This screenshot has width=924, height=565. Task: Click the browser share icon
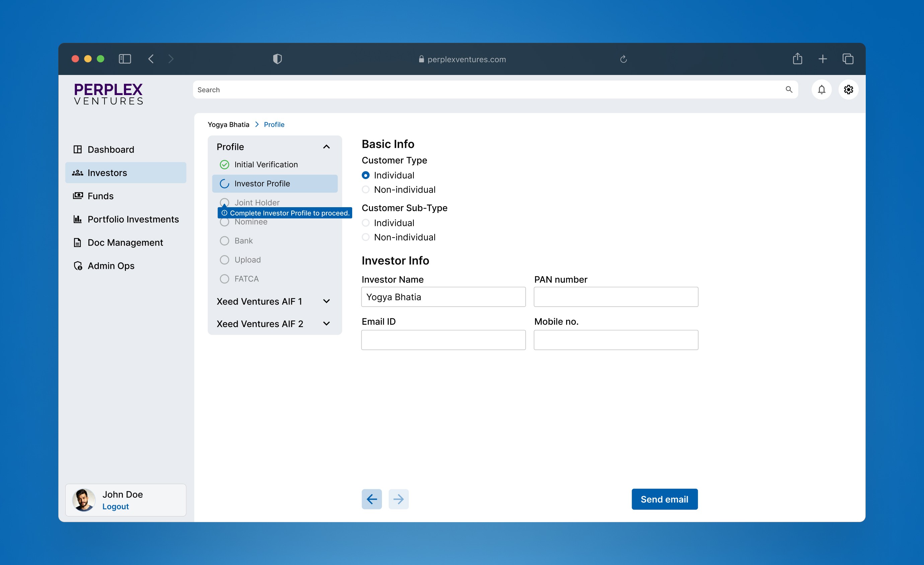[797, 59]
